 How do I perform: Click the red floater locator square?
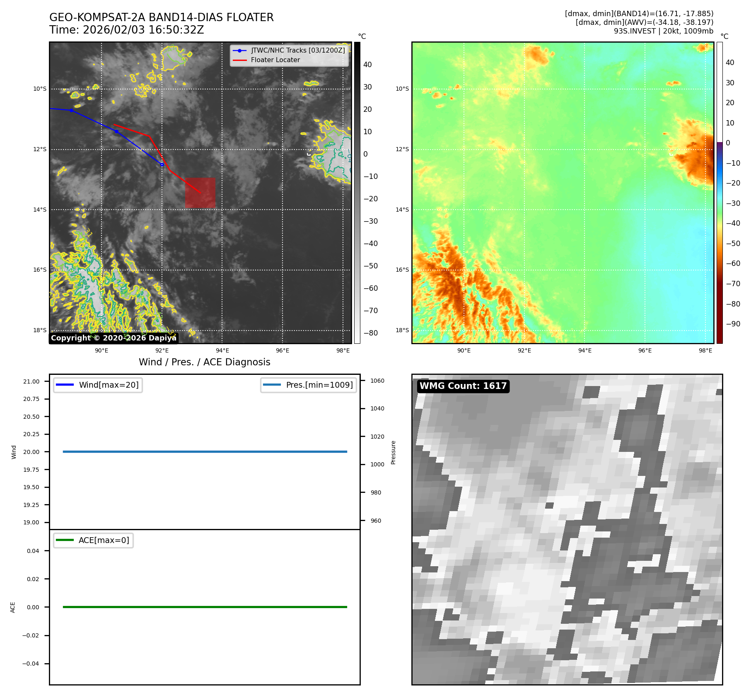(x=200, y=193)
